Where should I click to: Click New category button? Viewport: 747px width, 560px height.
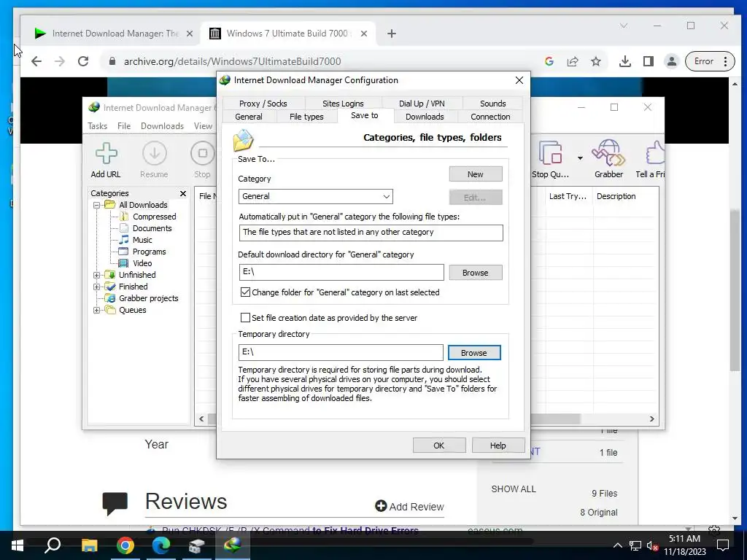(476, 174)
